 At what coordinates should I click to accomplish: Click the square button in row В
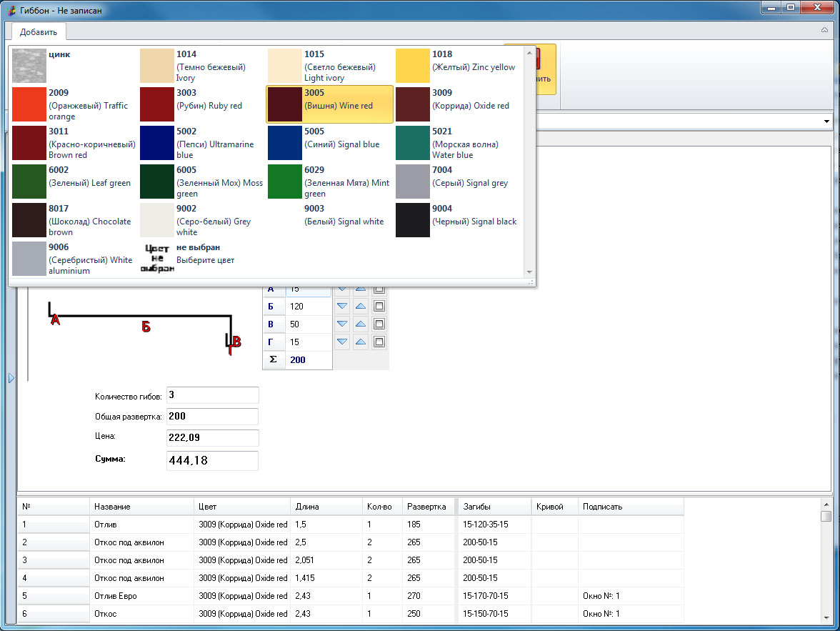pos(379,324)
